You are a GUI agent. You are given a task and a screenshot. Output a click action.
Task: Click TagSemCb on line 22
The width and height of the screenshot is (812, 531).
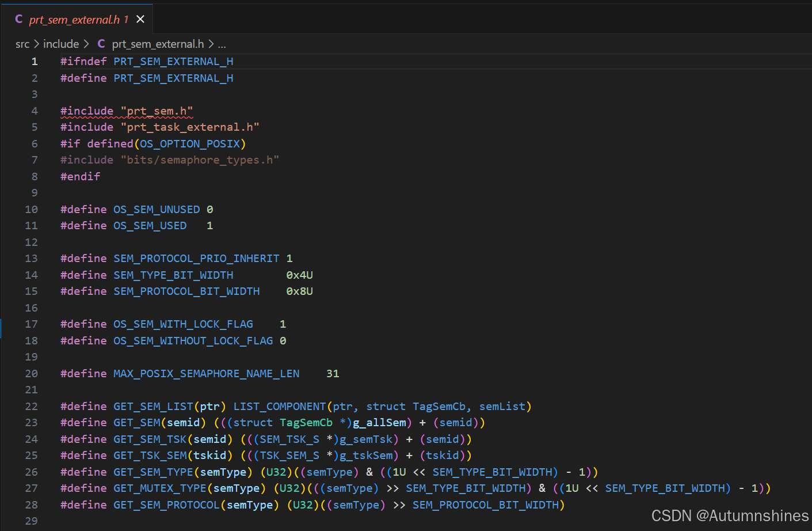tap(439, 407)
